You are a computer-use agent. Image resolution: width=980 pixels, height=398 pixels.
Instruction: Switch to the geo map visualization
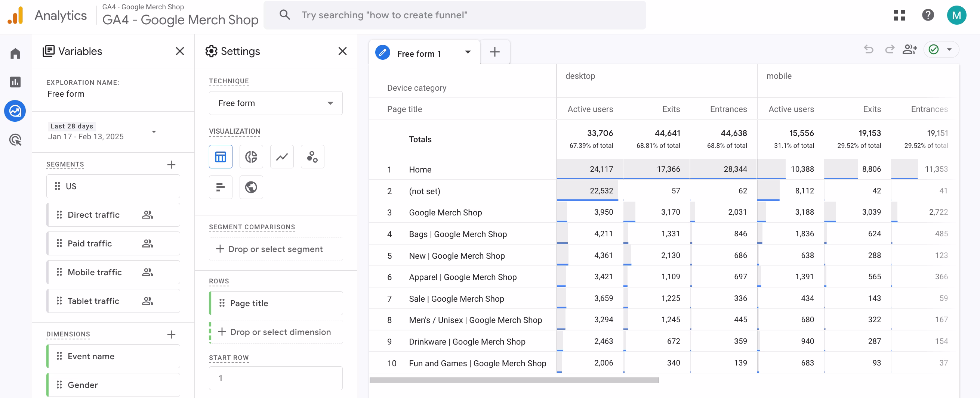pos(251,187)
